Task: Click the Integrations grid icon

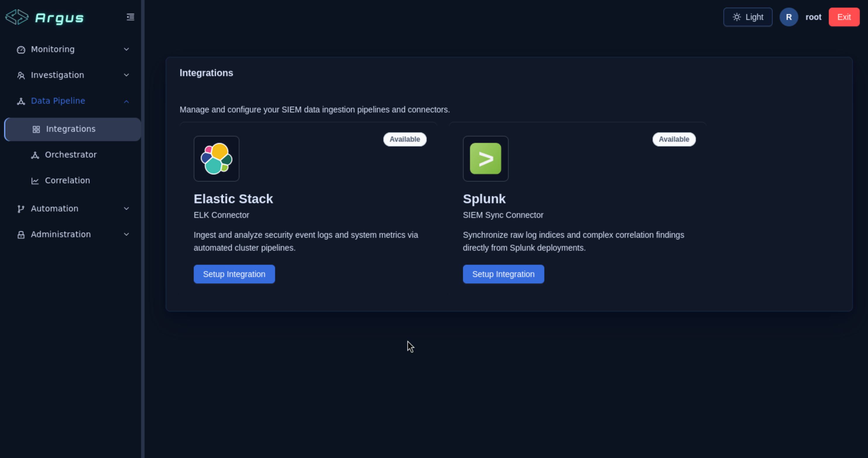Action: click(x=36, y=129)
